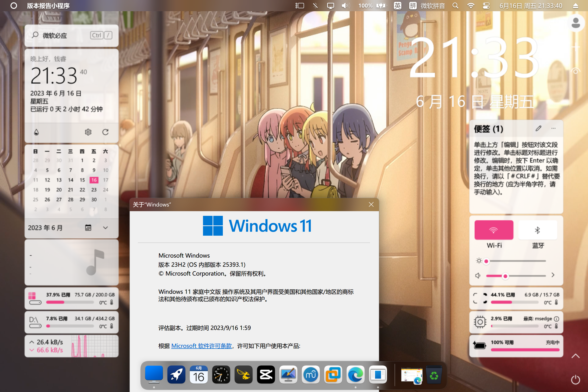
Task: Open the Microsoft 软件许可条款 link
Action: click(202, 346)
